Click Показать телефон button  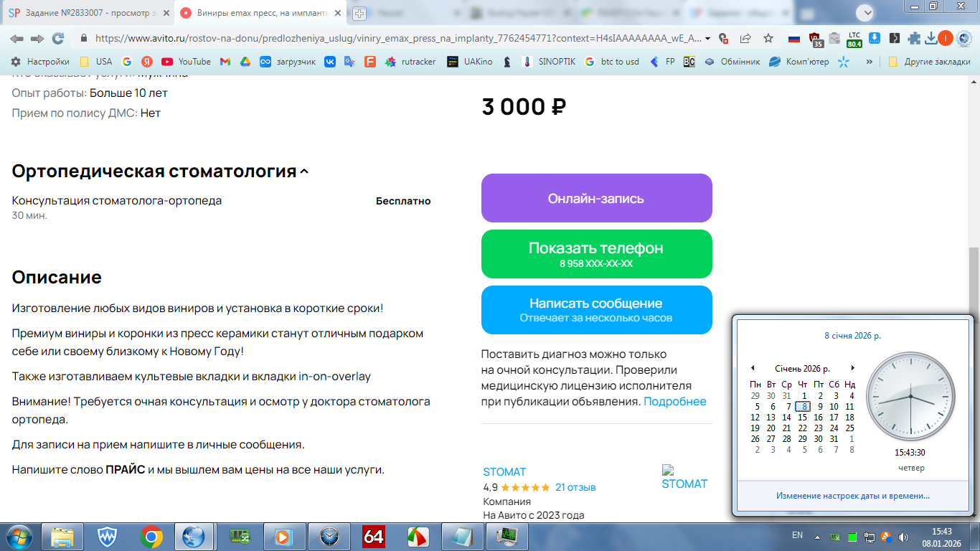click(597, 254)
